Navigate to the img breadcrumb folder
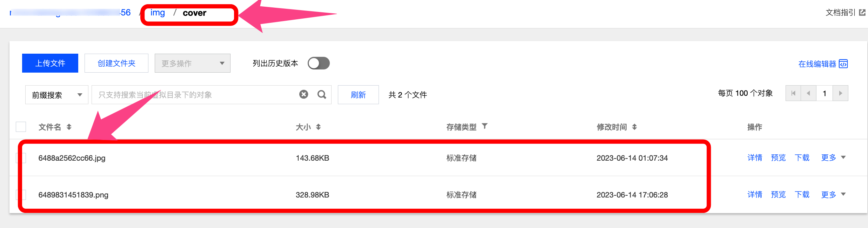Viewport: 868px width, 228px height. (158, 13)
